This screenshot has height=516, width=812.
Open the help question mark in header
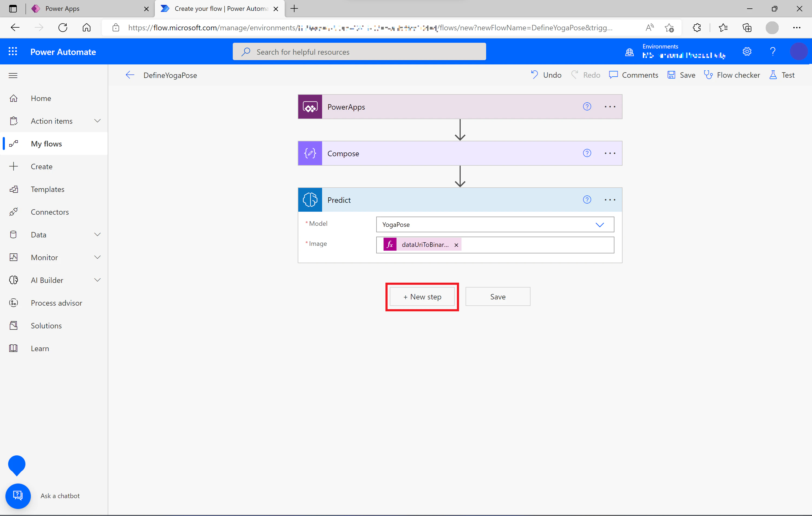pos(772,51)
